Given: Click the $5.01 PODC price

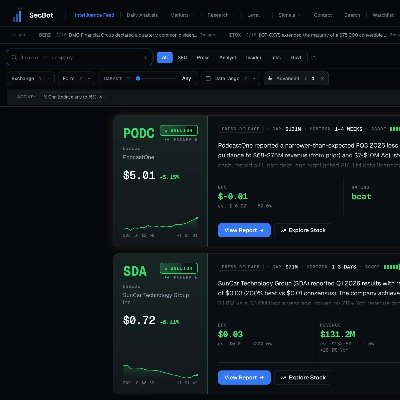Looking at the screenshot, I should [139, 175].
